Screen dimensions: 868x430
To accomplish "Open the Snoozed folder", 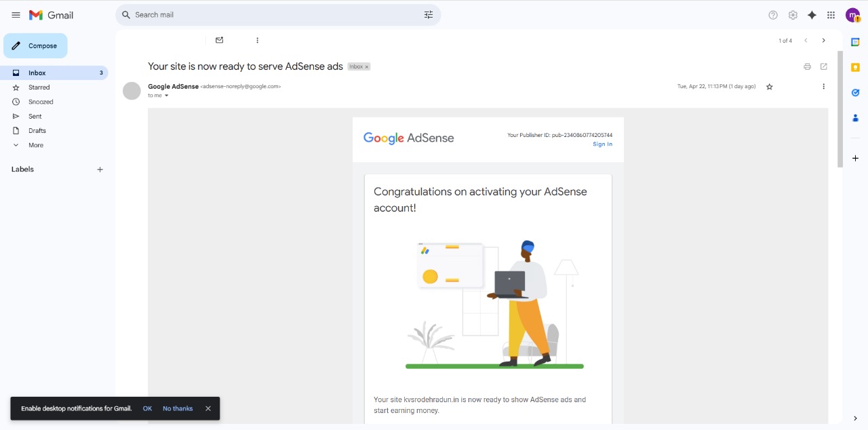I will 54,102.
